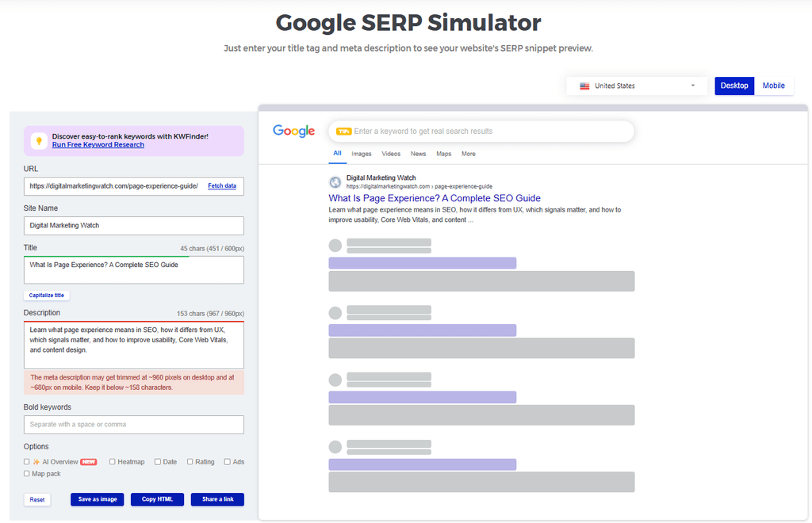Image resolution: width=812 pixels, height=523 pixels.
Task: Click the Share a link button
Action: point(217,499)
